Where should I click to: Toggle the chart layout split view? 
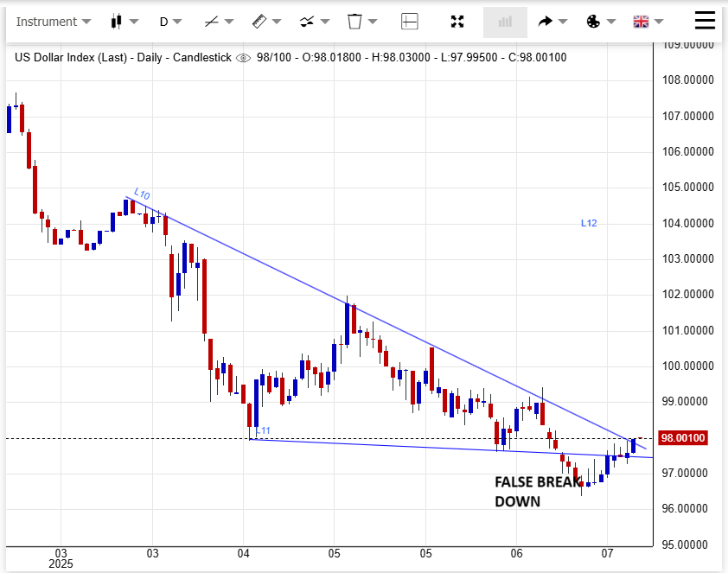(410, 22)
